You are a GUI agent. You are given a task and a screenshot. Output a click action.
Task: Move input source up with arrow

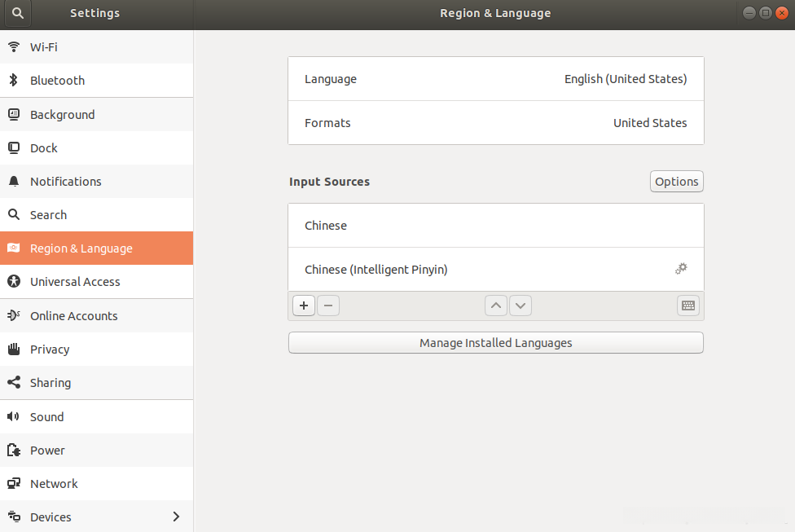(495, 306)
